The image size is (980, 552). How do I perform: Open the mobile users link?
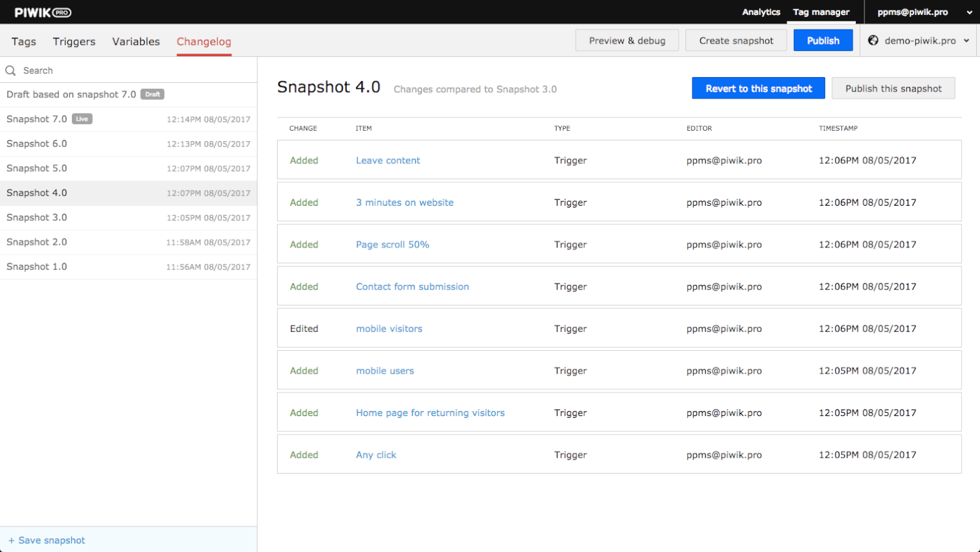point(385,370)
